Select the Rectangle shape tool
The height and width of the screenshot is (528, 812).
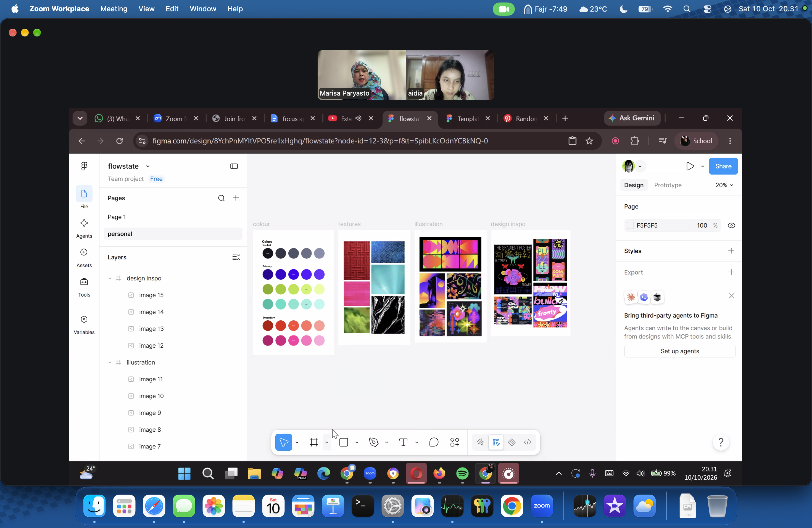[344, 442]
